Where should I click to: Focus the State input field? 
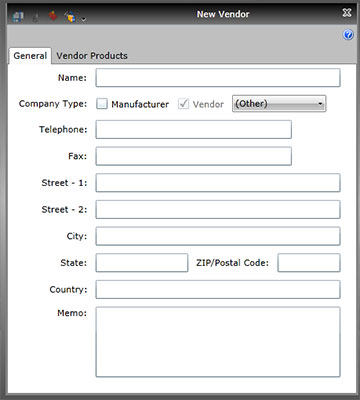pos(142,263)
